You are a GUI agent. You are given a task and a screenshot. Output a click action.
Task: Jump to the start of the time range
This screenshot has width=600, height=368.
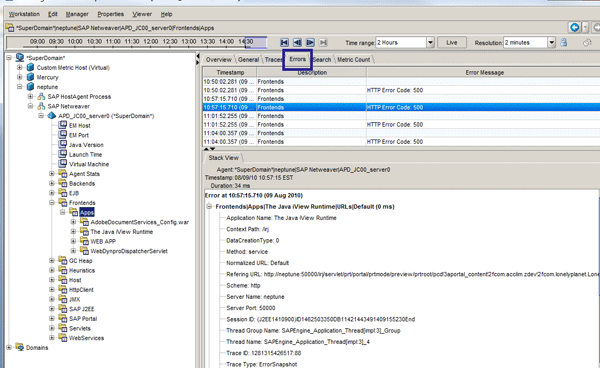284,42
